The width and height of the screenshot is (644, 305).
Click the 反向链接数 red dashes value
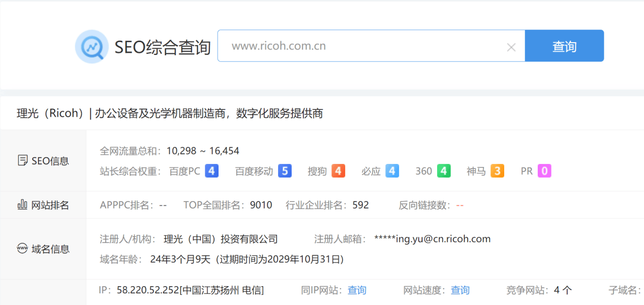click(459, 205)
